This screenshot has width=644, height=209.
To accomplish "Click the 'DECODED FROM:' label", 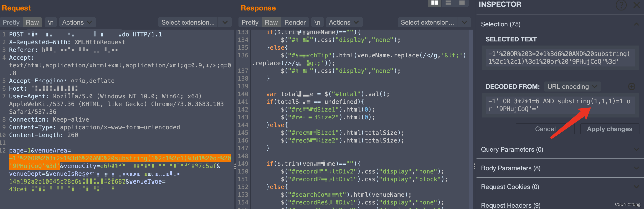I will coord(512,87).
